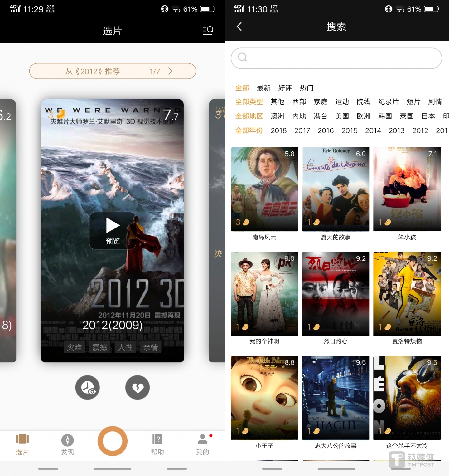
Task: Play the 预览 preview of 2012
Action: pyautogui.click(x=113, y=231)
